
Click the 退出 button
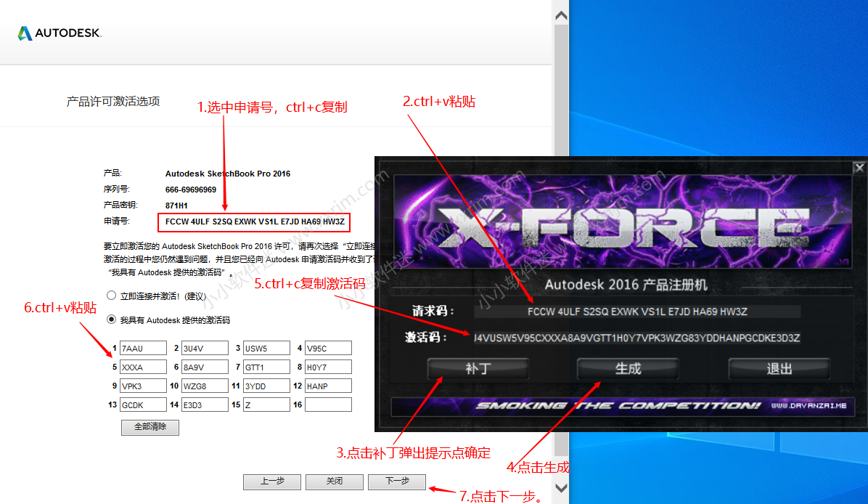[x=779, y=368]
